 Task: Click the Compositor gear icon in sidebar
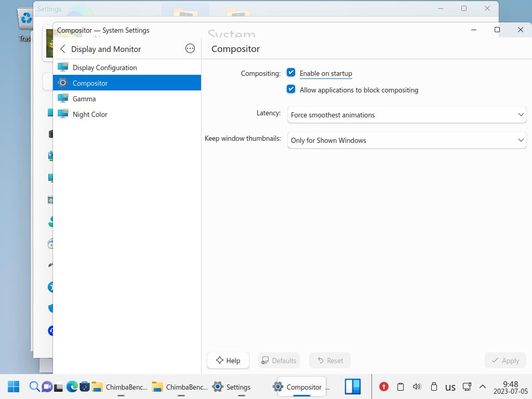coord(63,83)
